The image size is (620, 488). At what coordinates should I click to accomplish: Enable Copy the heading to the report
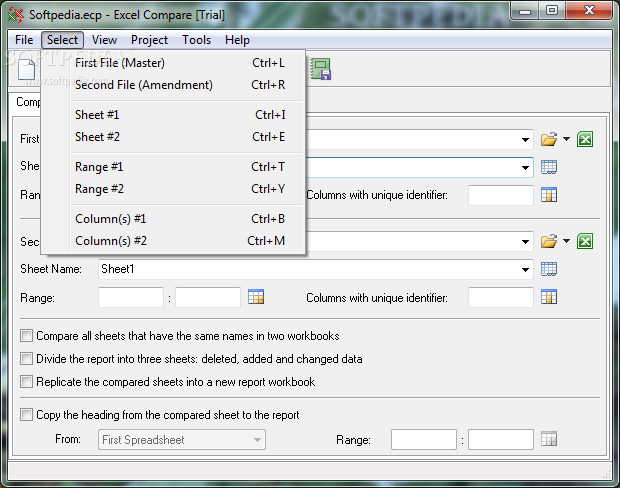point(26,415)
